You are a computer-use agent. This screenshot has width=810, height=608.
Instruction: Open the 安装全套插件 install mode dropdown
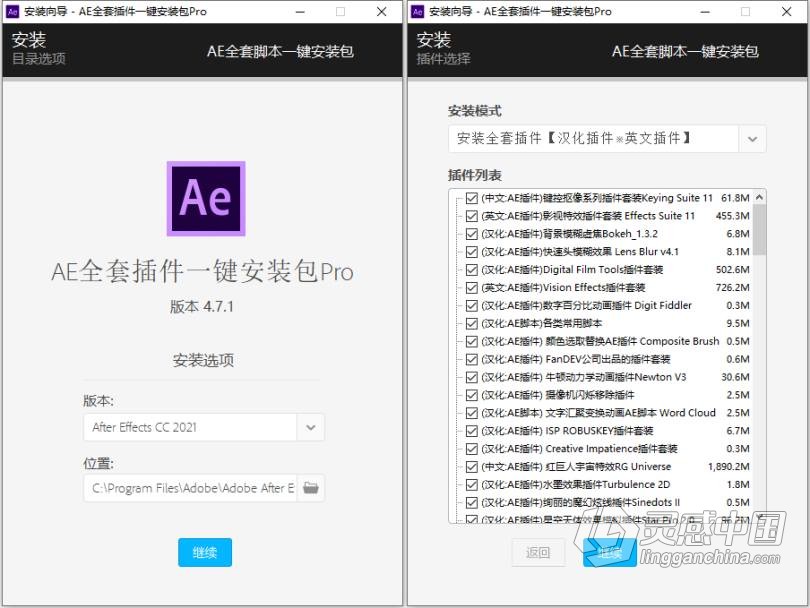click(607, 138)
